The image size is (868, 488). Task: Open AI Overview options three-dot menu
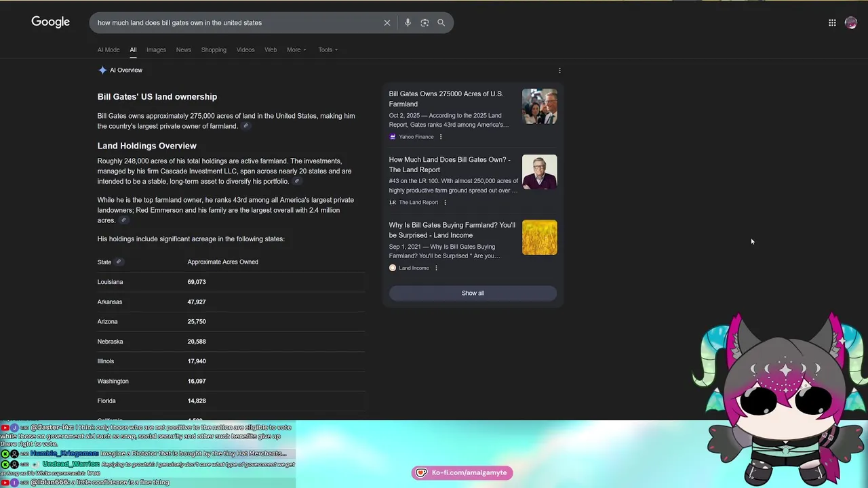tap(559, 70)
